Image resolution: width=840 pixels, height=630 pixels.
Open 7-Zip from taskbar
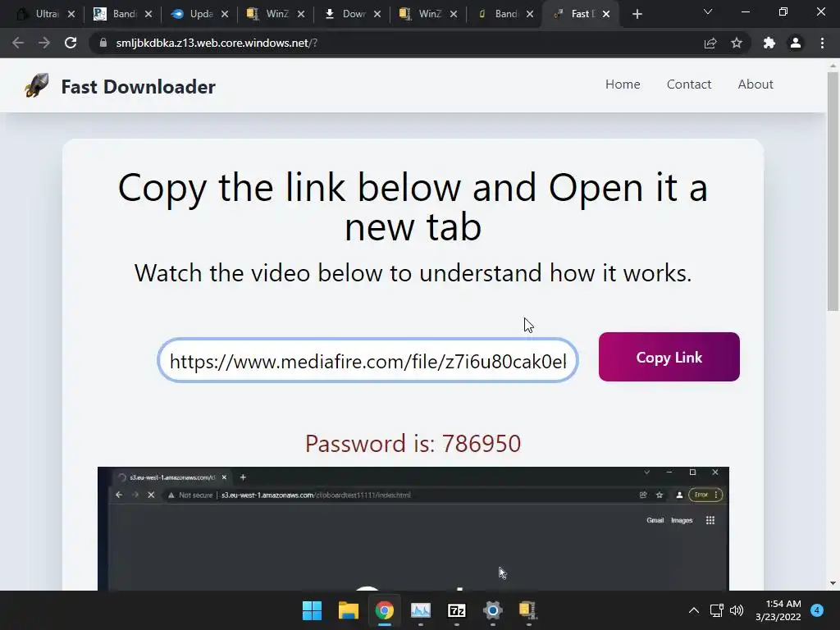tap(456, 610)
